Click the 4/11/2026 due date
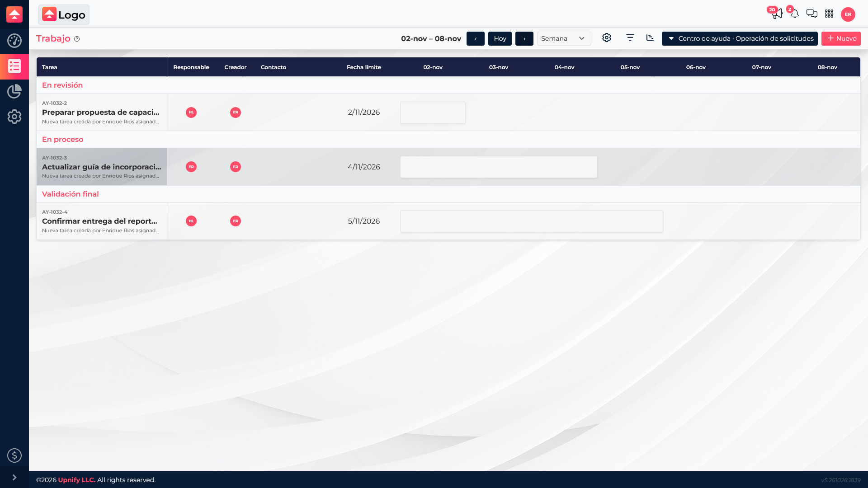This screenshot has height=488, width=868. click(364, 167)
